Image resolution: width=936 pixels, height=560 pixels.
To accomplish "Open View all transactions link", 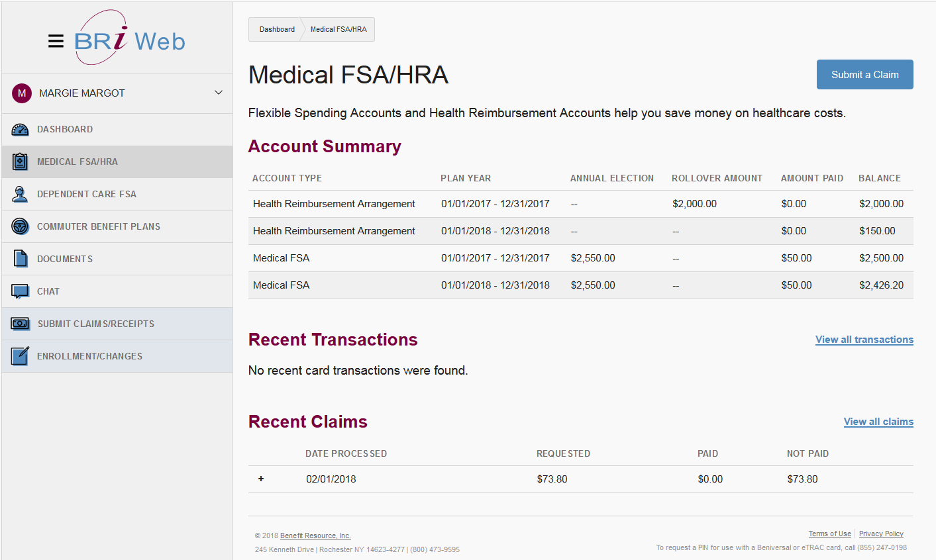I will pyautogui.click(x=864, y=340).
